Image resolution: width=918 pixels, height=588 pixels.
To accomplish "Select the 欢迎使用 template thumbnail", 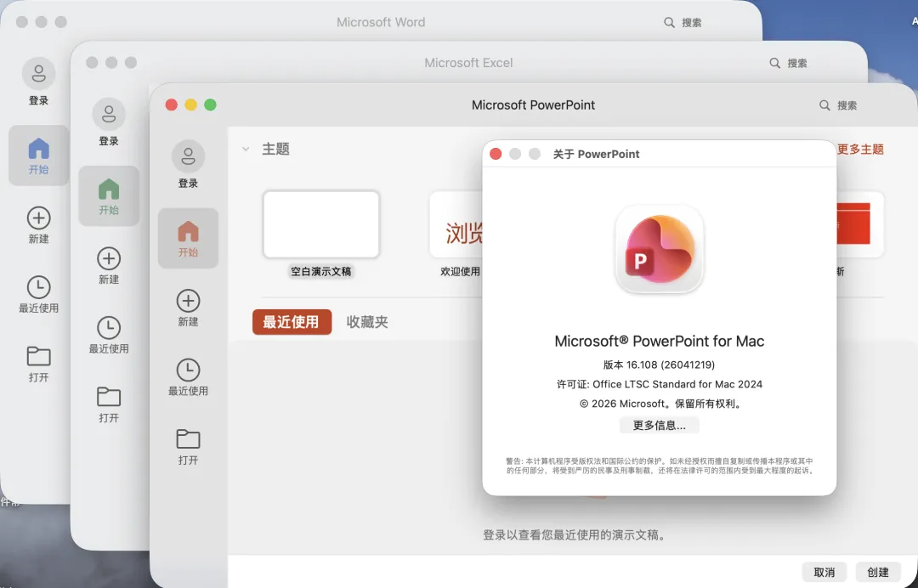I will click(456, 224).
